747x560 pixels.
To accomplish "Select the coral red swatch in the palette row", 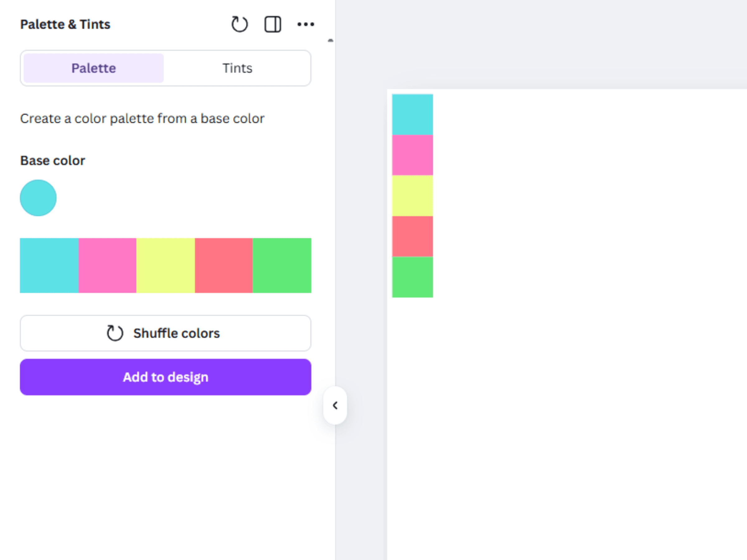I will pos(224,265).
